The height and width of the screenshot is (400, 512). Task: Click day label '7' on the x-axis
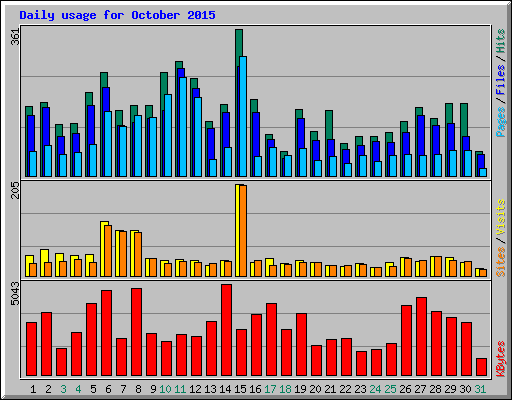123,389
